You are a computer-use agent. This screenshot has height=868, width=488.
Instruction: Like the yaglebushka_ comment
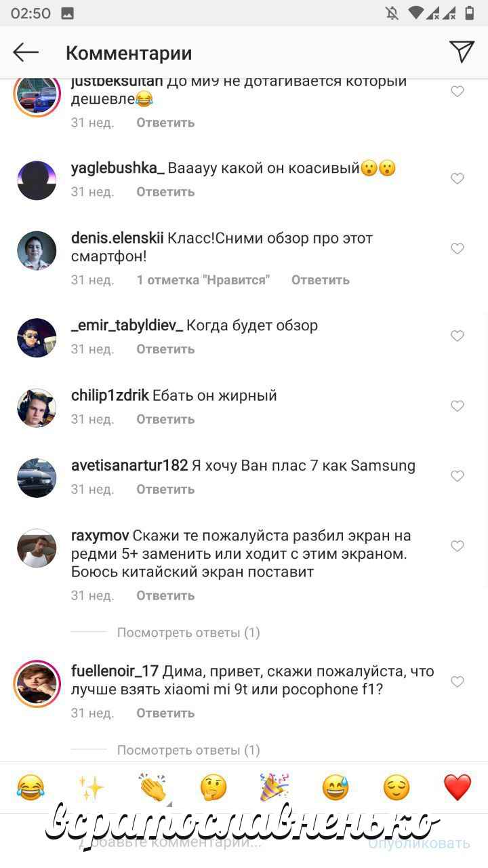(x=457, y=178)
